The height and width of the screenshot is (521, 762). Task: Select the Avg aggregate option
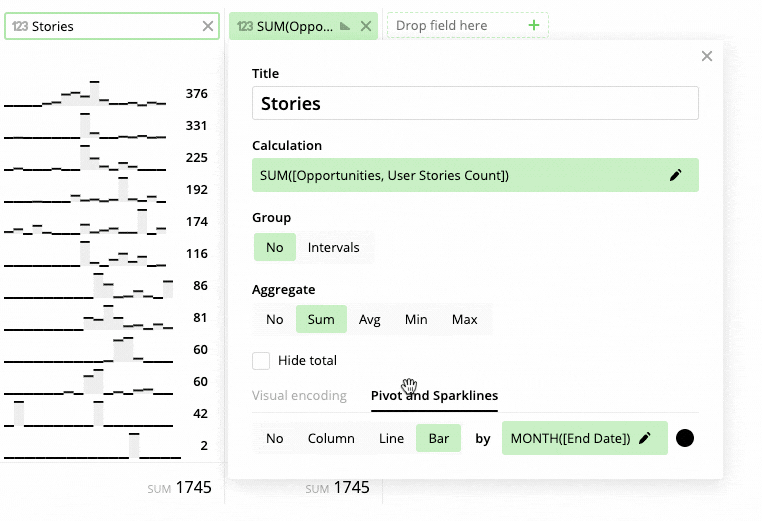(x=369, y=319)
